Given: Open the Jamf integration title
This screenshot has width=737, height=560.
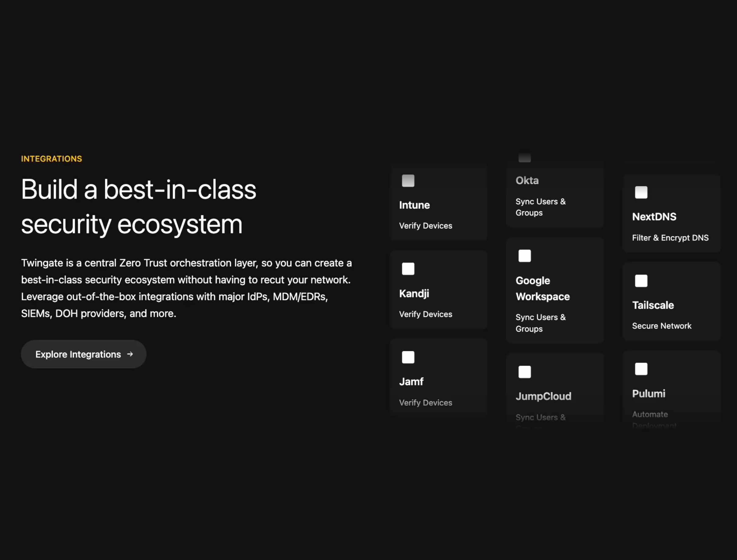Looking at the screenshot, I should click(x=411, y=382).
